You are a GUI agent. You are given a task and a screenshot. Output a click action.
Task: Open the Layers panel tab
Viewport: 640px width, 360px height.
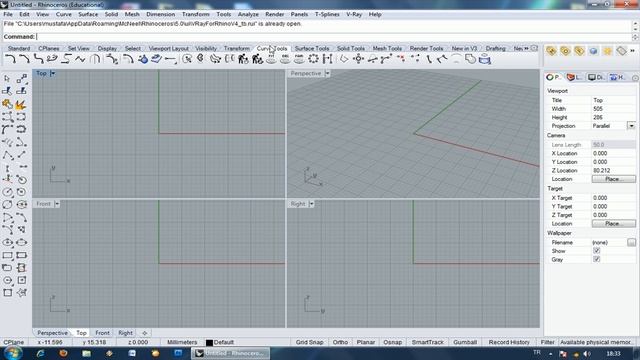pyautogui.click(x=574, y=78)
